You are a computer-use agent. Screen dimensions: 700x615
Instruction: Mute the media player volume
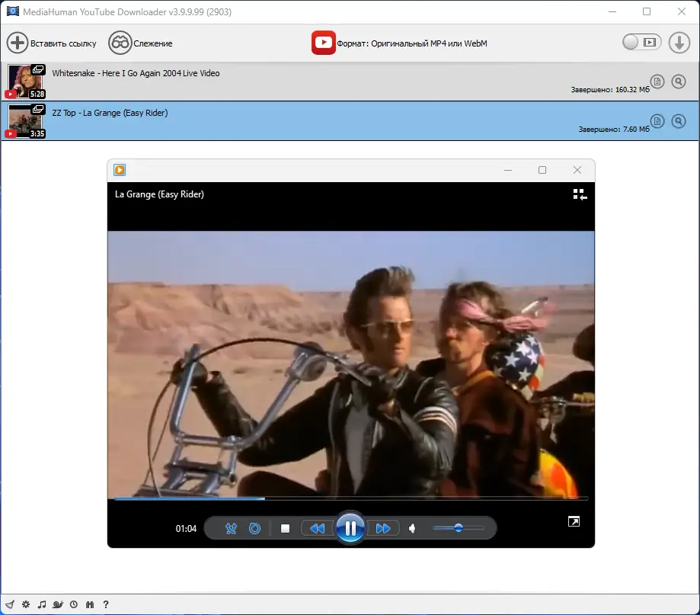click(412, 528)
